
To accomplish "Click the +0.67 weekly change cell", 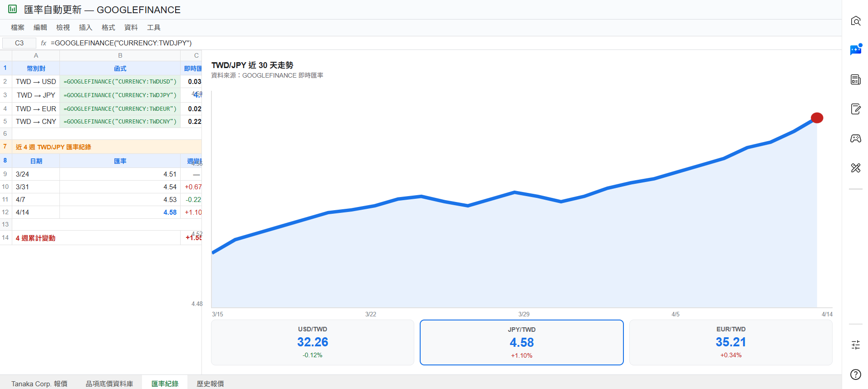I will [191, 187].
